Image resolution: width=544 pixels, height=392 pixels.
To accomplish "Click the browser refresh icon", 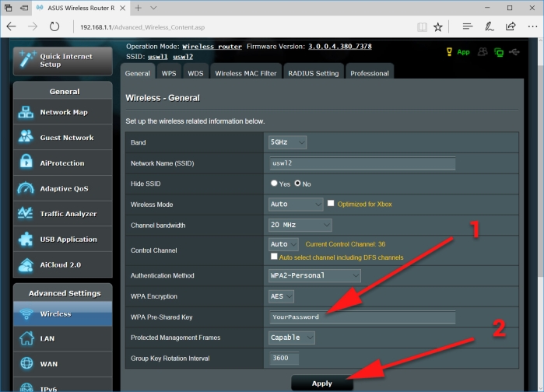I will point(54,26).
